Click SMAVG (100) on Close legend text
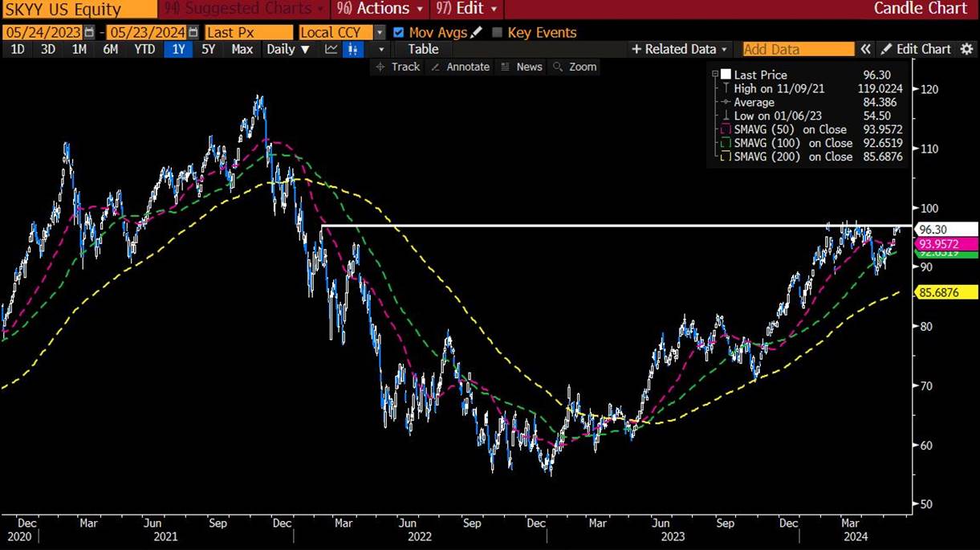 793,143
